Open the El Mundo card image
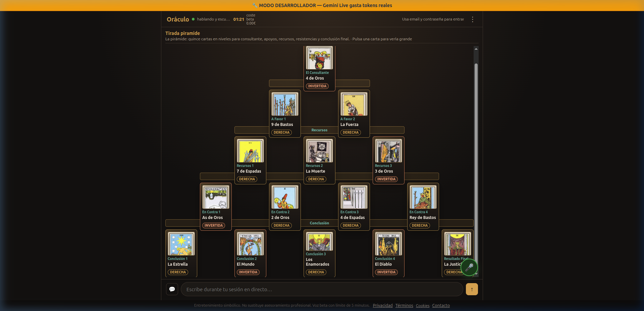Image resolution: width=644 pixels, height=311 pixels. click(x=250, y=244)
